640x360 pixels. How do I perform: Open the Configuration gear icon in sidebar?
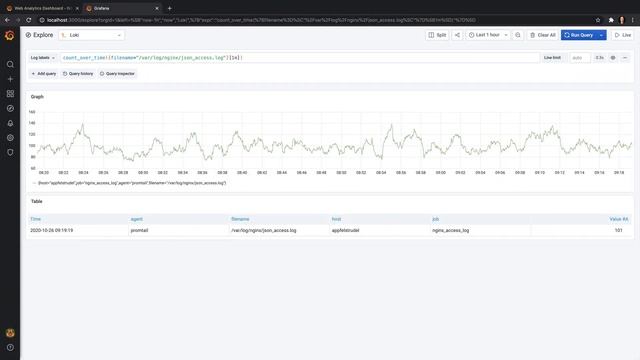(10, 138)
